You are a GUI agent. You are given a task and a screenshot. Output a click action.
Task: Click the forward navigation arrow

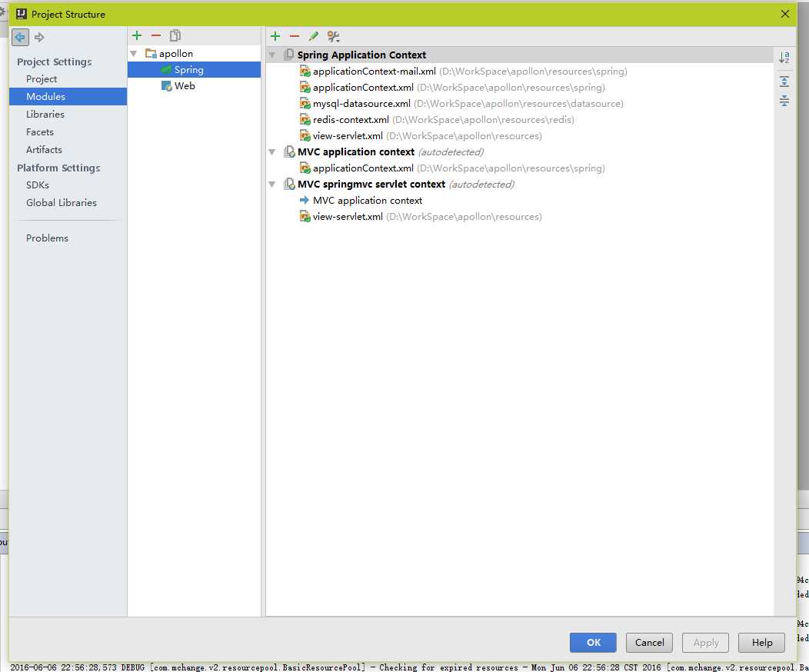pos(39,37)
